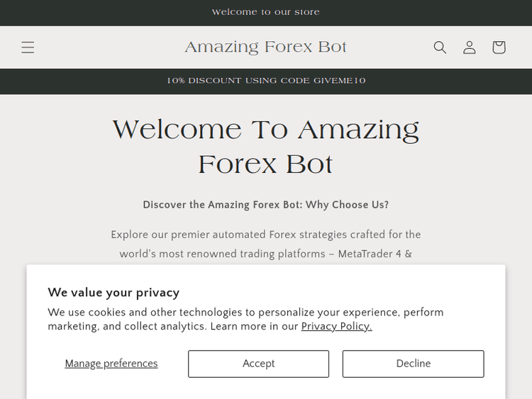Accept cookies in privacy banner
Viewport: 532px width, 399px height.
point(258,364)
